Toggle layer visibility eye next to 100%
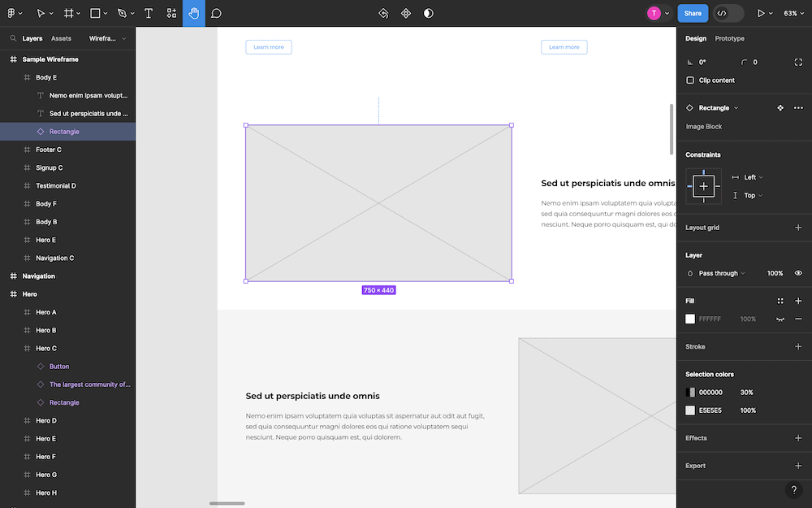This screenshot has height=508, width=812. [798, 273]
